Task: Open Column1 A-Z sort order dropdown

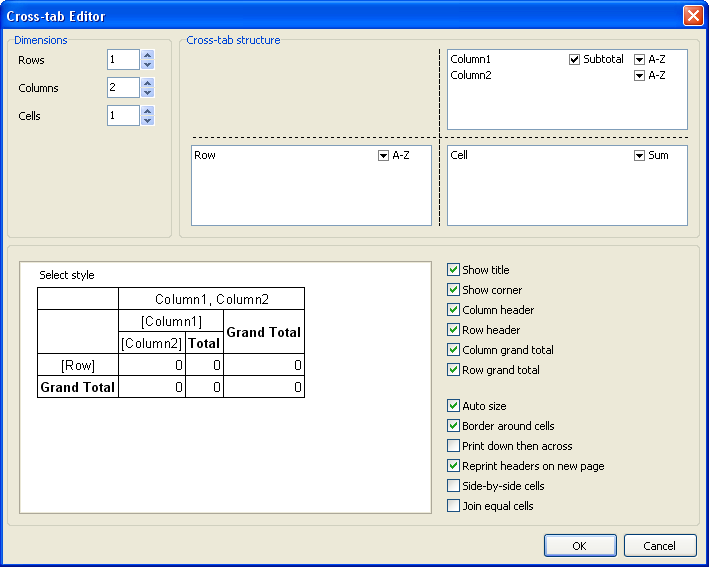Action: coord(640,60)
